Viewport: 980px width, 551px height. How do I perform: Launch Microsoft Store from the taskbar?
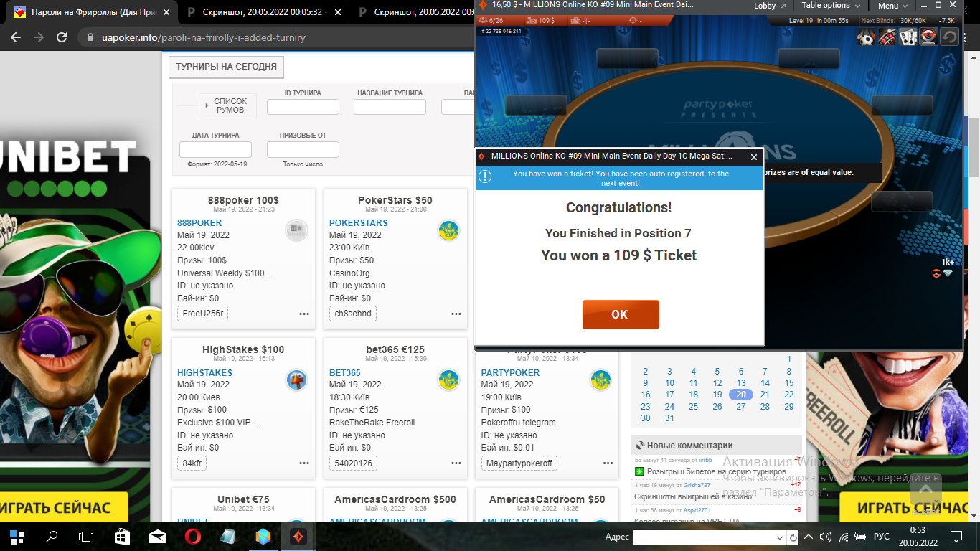click(x=122, y=537)
